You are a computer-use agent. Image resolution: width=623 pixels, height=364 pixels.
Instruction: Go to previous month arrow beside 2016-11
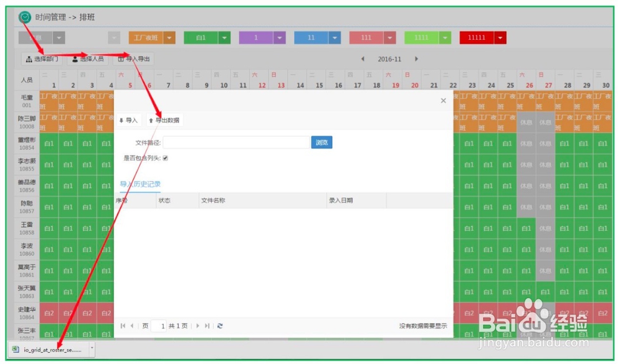coord(363,58)
